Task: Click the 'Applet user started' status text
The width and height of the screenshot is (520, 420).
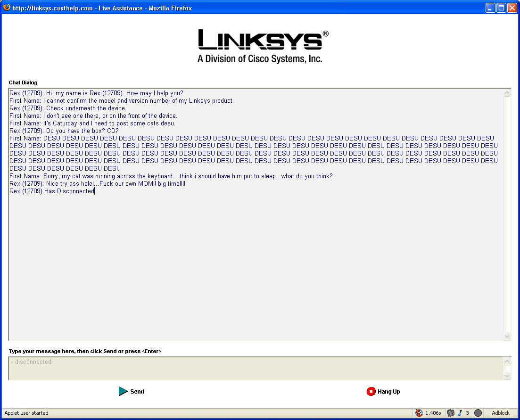Action: click(26, 413)
